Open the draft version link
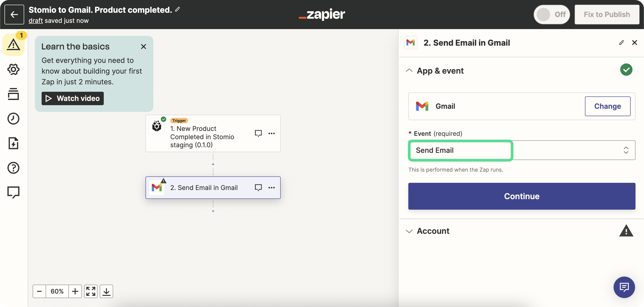 tap(36, 21)
